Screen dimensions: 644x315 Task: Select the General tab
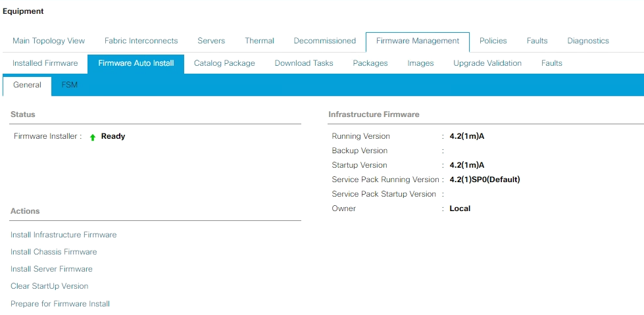(x=27, y=85)
